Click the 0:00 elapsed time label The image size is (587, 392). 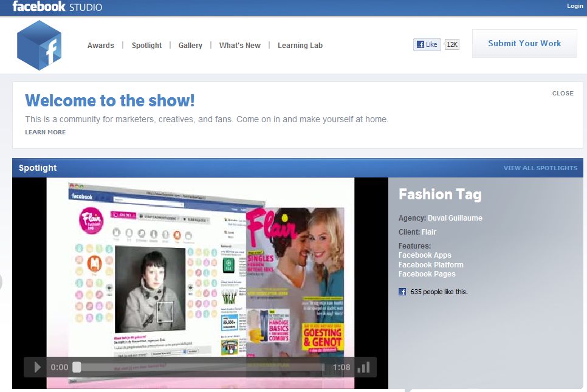point(60,367)
